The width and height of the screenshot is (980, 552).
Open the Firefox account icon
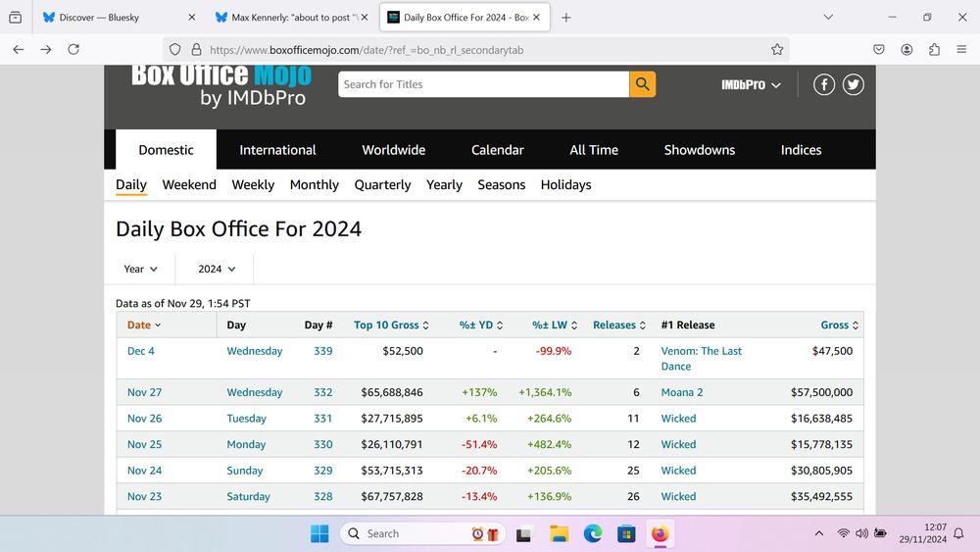click(906, 49)
